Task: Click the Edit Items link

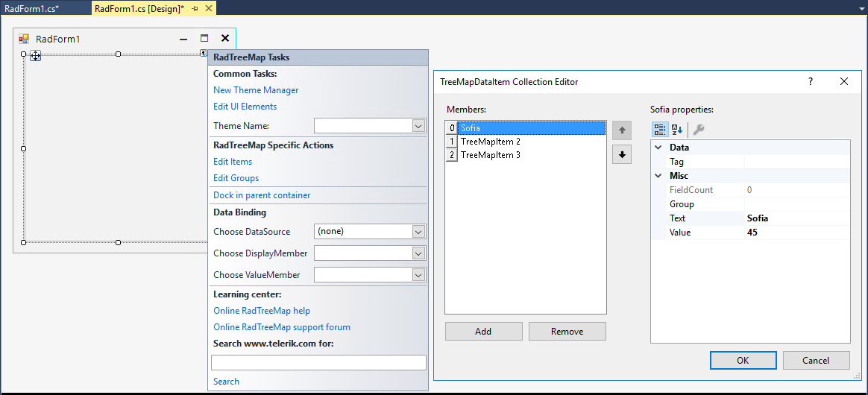Action: pos(233,162)
